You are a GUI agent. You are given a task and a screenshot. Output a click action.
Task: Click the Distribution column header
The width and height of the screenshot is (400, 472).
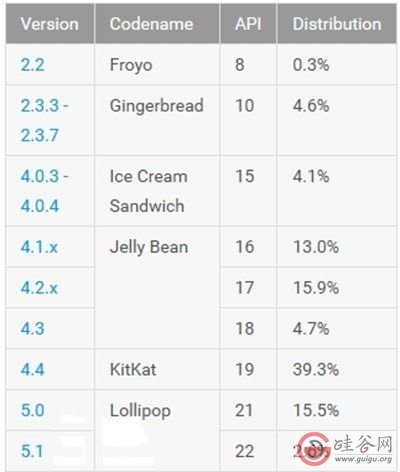click(337, 24)
